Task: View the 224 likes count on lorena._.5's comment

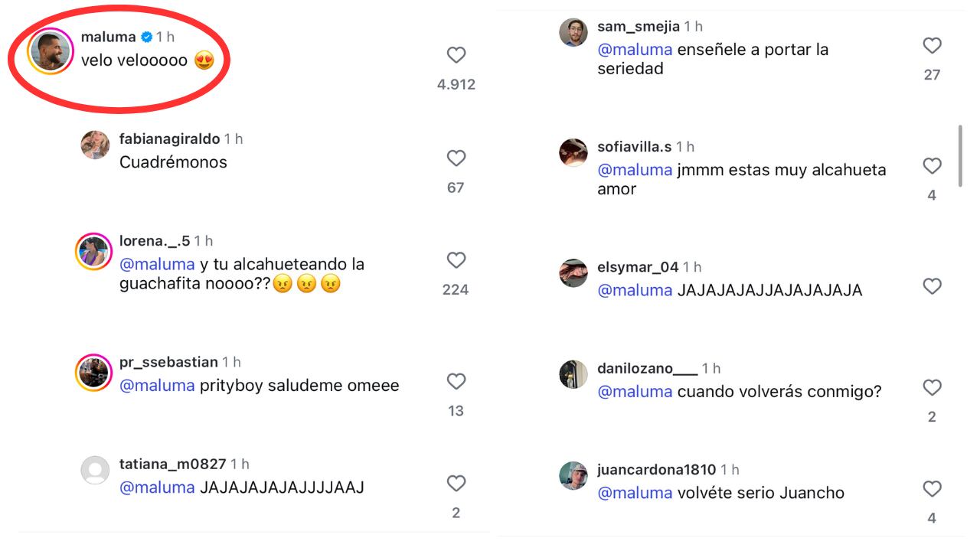Action: tap(456, 289)
